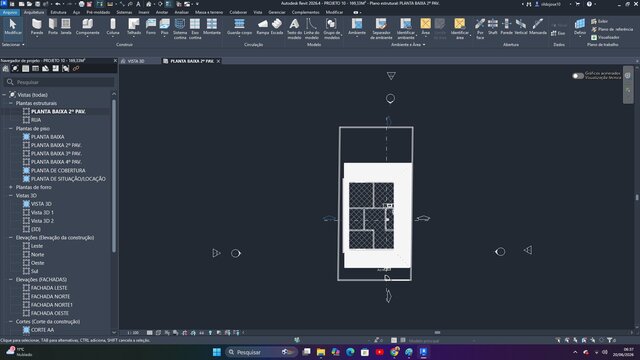Open PLANTA DE COBERTURA view

point(58,170)
